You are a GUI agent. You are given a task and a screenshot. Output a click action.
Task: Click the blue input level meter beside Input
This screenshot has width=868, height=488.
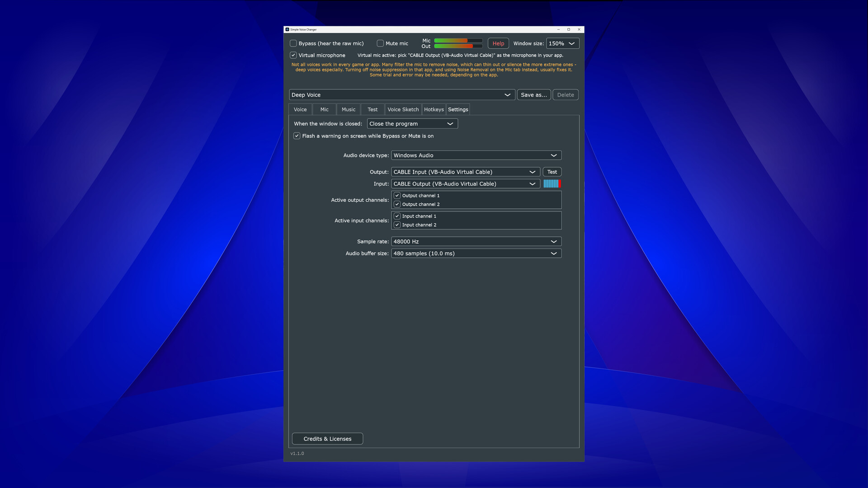[552, 184]
